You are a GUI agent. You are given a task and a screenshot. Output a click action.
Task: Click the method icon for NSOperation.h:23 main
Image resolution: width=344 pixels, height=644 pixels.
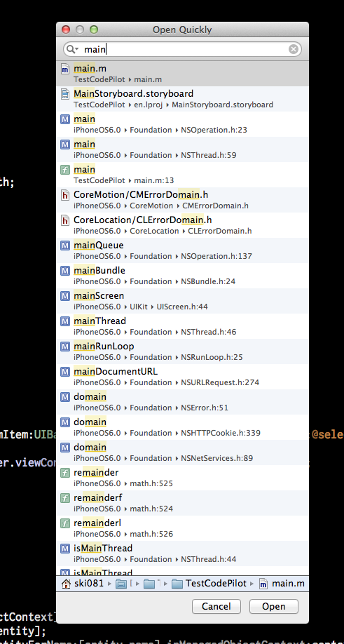tap(64, 119)
